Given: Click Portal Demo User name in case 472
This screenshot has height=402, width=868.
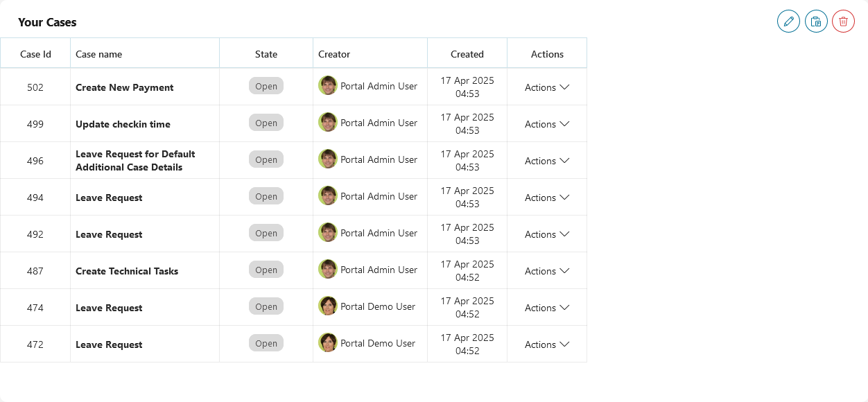Looking at the screenshot, I should [x=378, y=343].
